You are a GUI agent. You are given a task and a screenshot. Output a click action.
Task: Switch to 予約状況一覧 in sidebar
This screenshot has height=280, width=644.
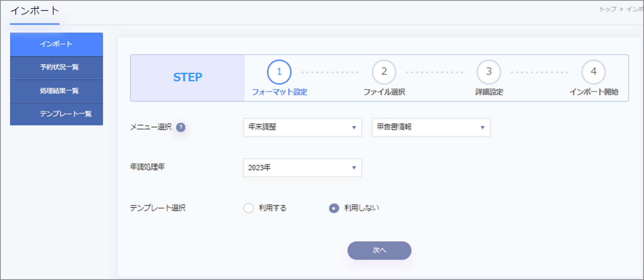pos(56,67)
